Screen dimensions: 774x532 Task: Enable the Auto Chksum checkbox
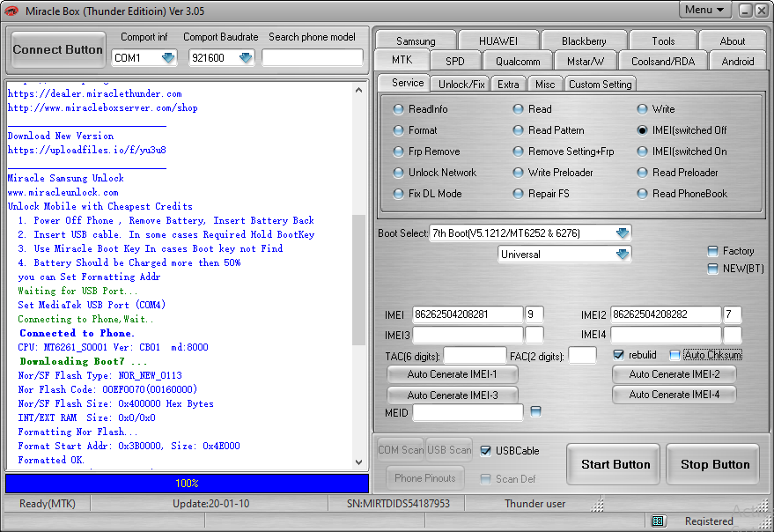coord(674,355)
